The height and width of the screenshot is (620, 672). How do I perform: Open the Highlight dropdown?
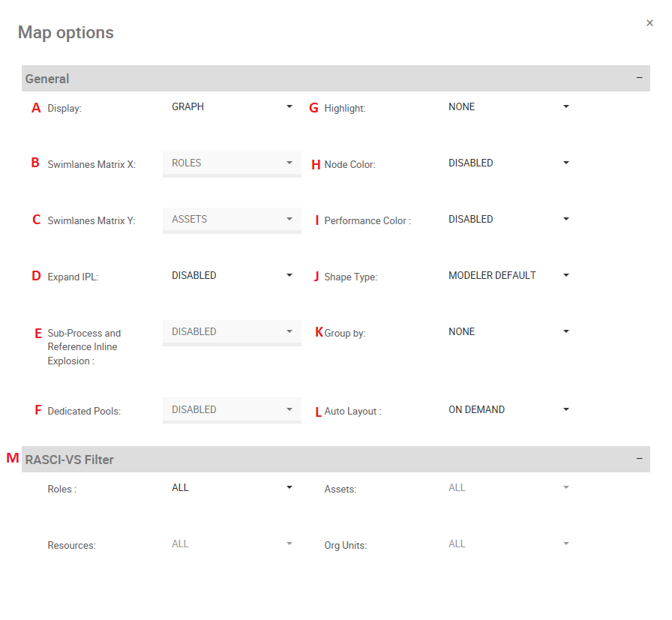[x=508, y=107]
